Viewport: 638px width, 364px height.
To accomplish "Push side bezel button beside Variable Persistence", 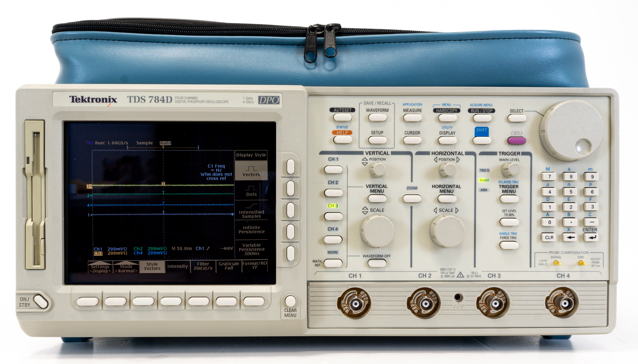I will [291, 253].
